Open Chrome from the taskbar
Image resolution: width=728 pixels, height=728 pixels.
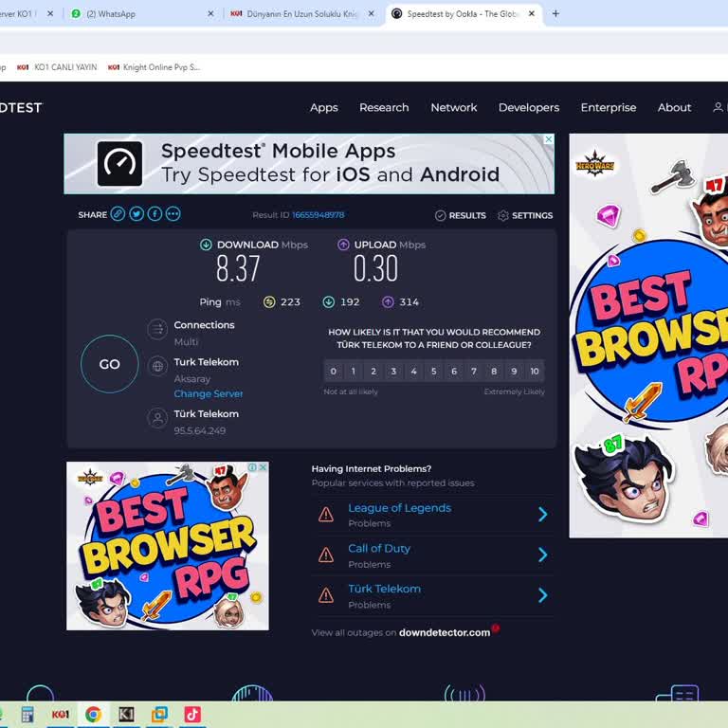pos(93,714)
